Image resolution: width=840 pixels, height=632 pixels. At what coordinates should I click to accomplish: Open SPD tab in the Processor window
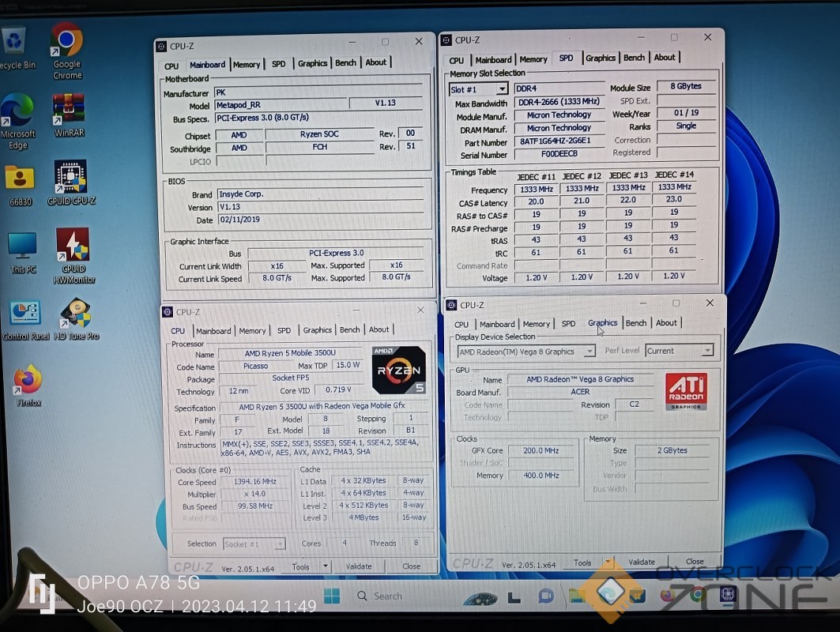pyautogui.click(x=284, y=330)
